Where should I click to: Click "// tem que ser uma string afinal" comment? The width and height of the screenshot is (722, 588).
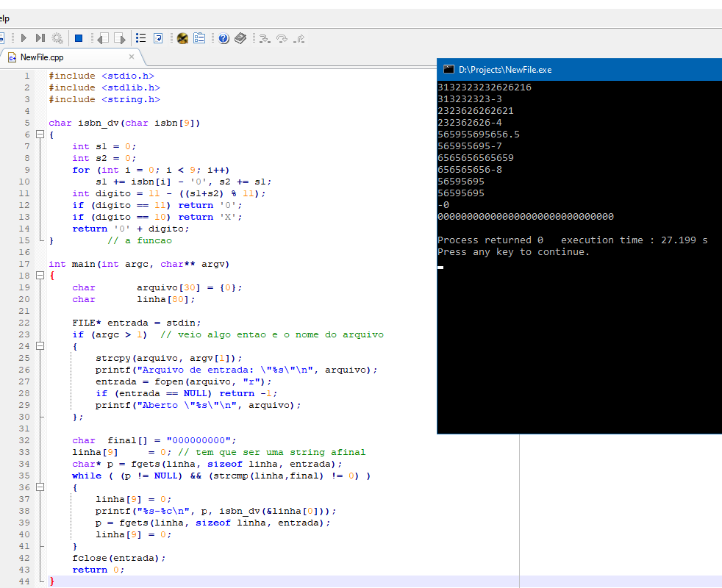tap(272, 452)
